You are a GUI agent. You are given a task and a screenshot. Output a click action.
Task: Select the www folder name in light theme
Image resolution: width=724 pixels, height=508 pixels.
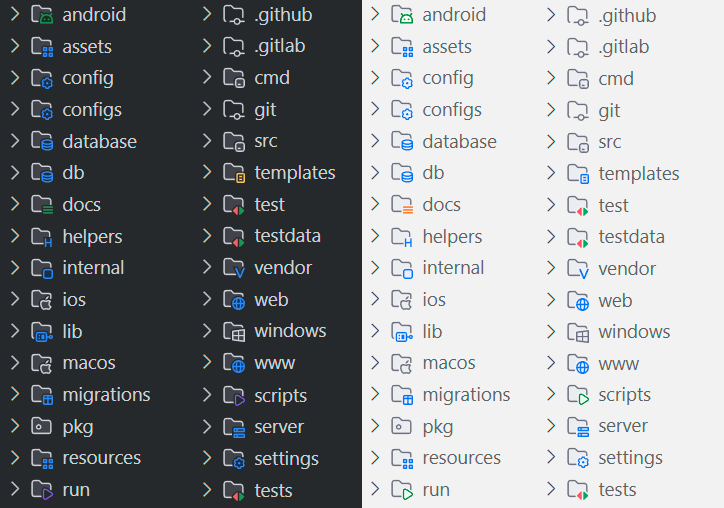(x=618, y=364)
